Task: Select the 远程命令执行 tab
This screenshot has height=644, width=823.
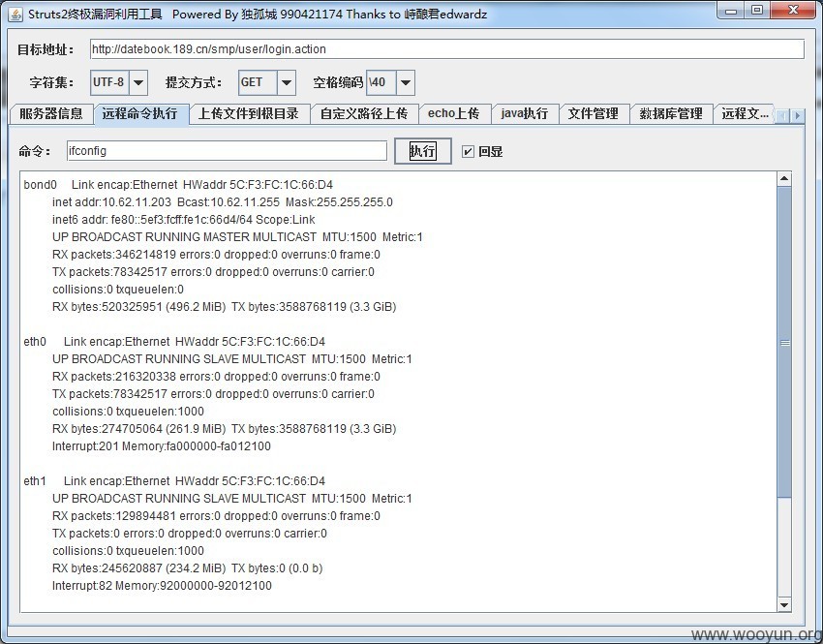Action: 140,113
